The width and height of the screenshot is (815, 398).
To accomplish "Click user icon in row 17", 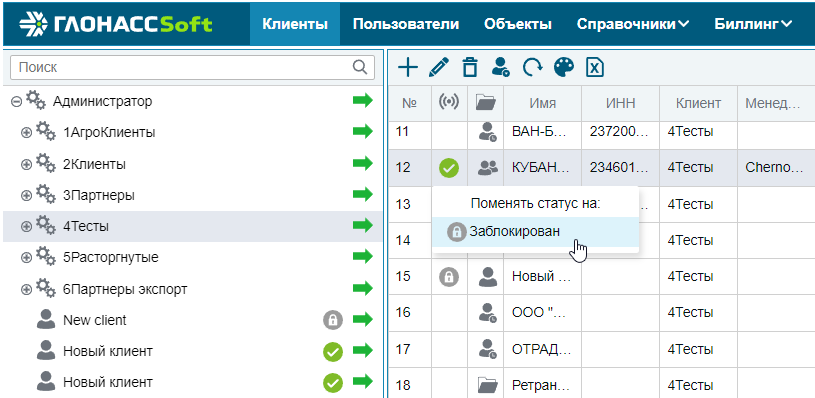I will tap(488, 349).
